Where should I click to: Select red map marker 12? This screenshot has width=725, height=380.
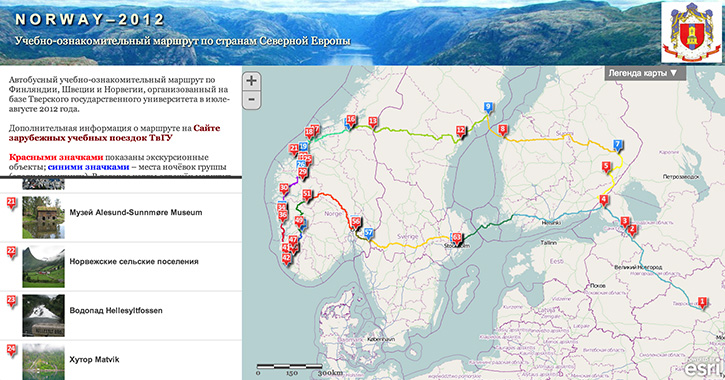coord(461,131)
